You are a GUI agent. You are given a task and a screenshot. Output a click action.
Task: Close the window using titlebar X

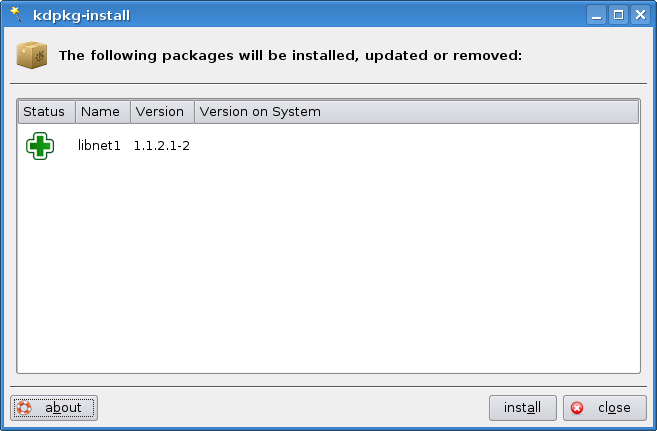click(641, 15)
